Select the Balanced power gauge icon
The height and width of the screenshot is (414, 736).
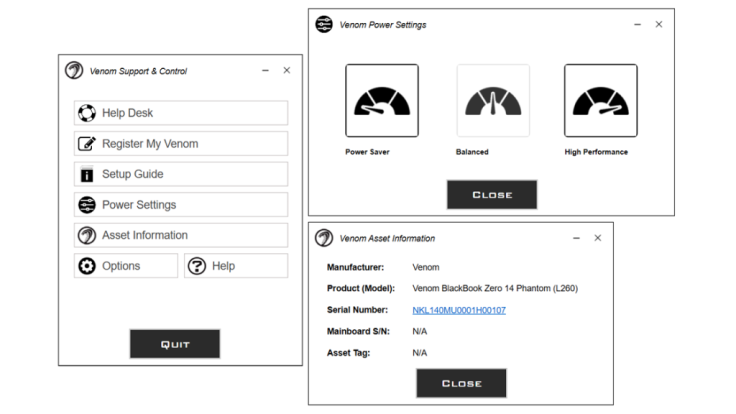[x=493, y=101]
